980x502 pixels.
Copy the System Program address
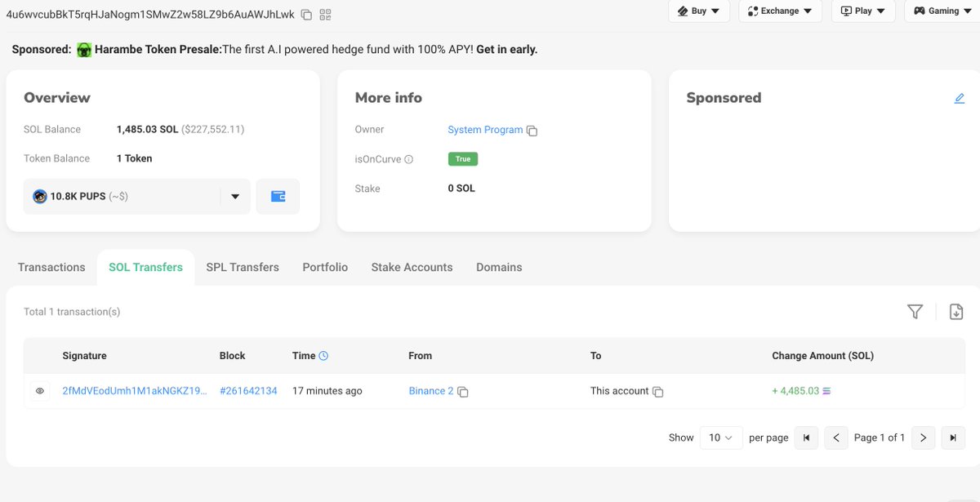pos(532,131)
